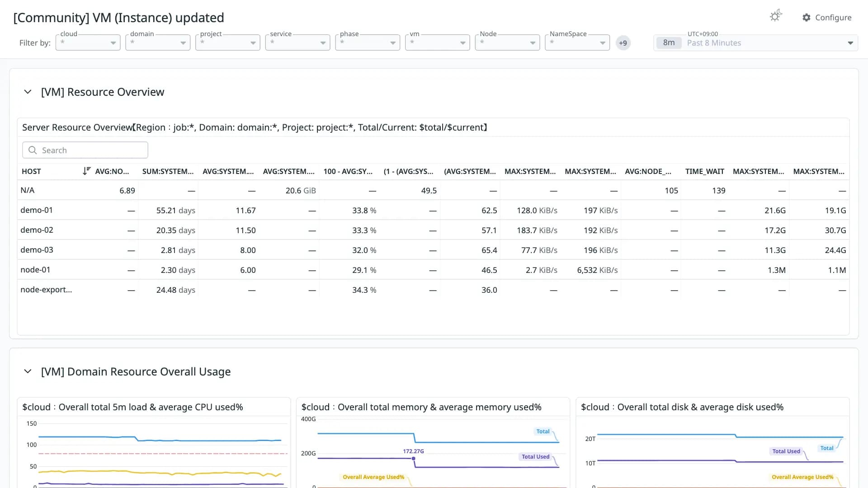868x488 pixels.
Task: Open the project filter dropdown
Action: point(228,42)
